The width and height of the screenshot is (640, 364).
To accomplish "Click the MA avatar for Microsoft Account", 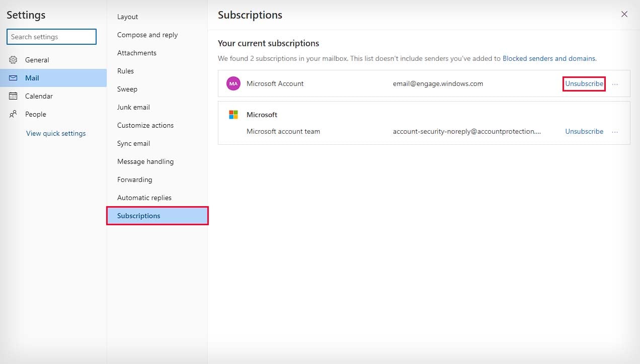I will tap(233, 83).
